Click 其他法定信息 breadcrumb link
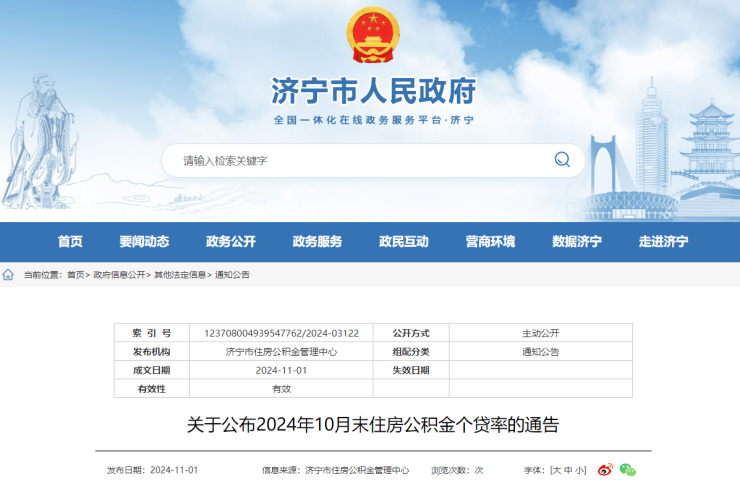This screenshot has height=485, width=740. [x=180, y=275]
